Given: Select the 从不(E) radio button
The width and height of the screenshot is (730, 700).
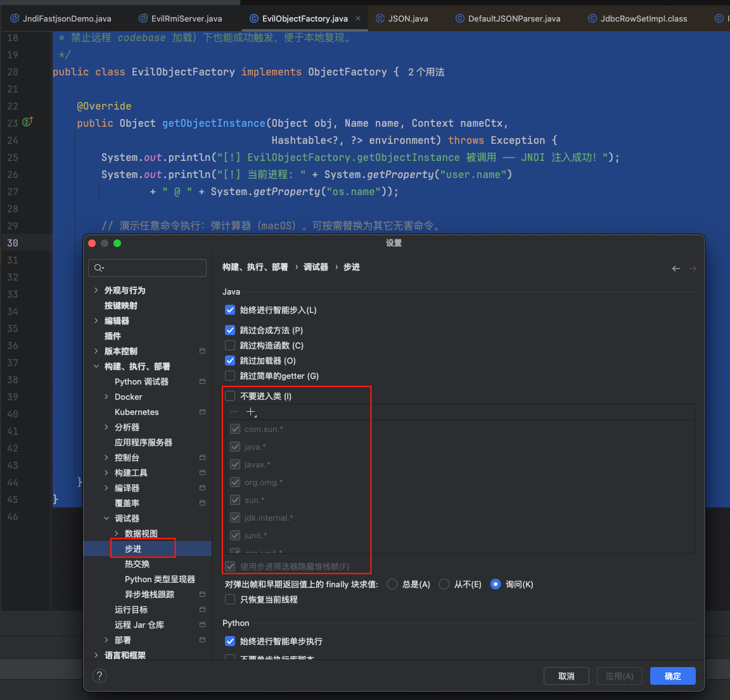Looking at the screenshot, I should [x=445, y=584].
